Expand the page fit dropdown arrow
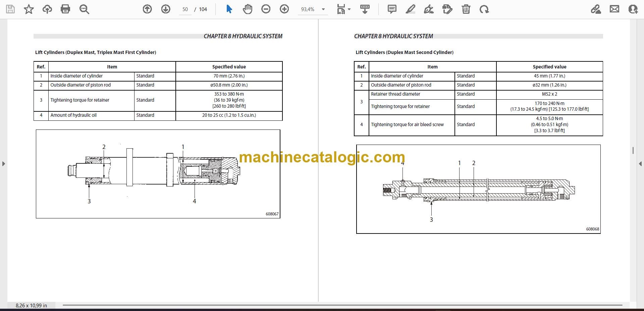The width and height of the screenshot is (644, 311). point(349,9)
